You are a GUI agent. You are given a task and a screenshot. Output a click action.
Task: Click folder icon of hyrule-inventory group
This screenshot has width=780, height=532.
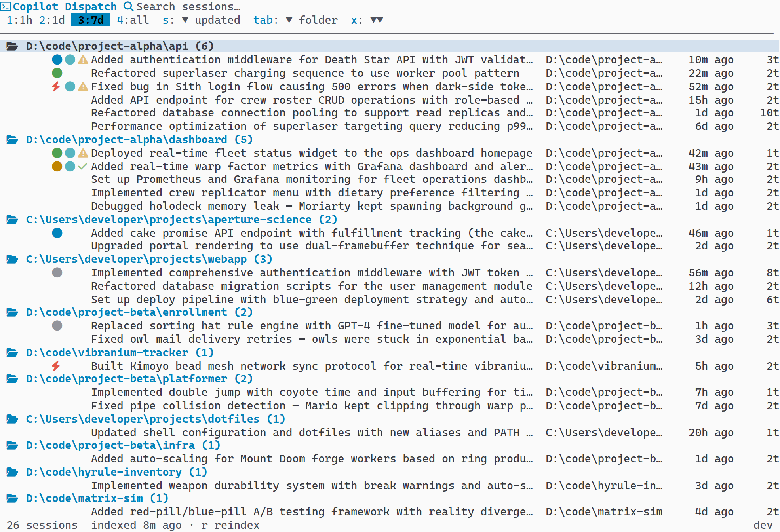tap(12, 472)
